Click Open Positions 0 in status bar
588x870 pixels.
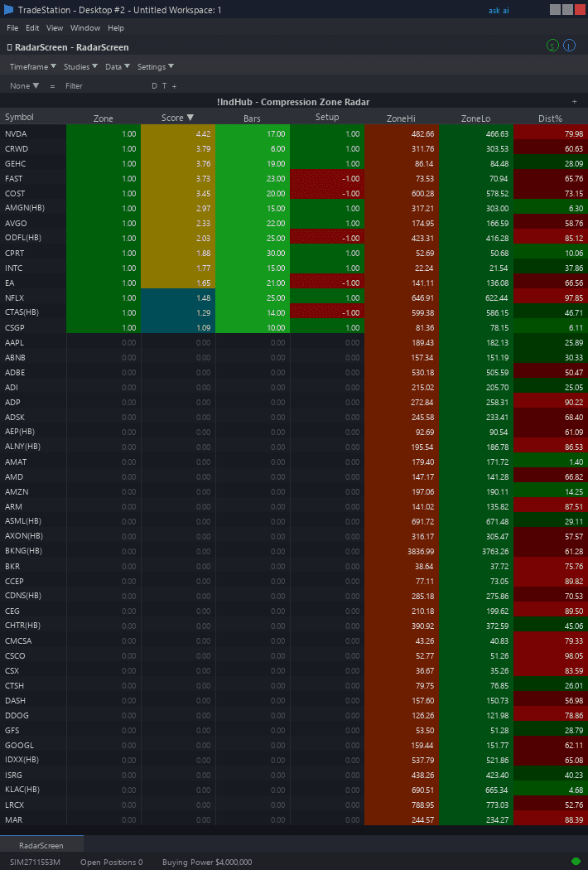tap(112, 863)
